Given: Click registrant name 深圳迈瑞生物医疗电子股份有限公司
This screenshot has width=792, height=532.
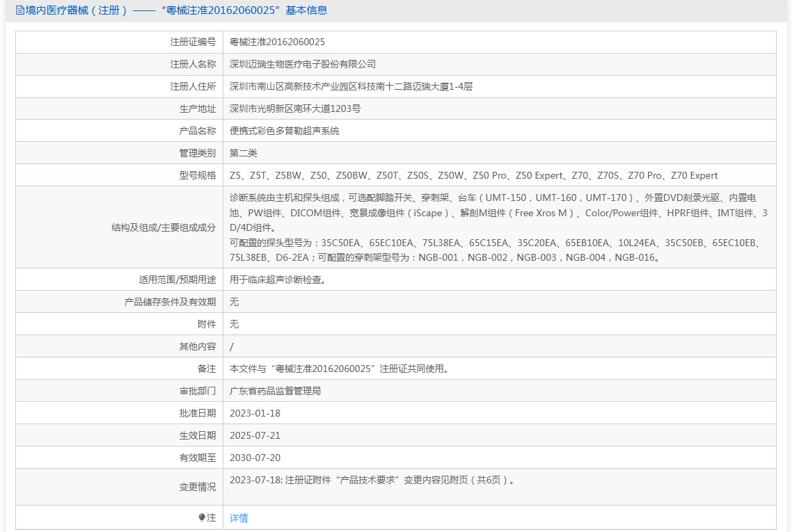Looking at the screenshot, I should pos(303,64).
